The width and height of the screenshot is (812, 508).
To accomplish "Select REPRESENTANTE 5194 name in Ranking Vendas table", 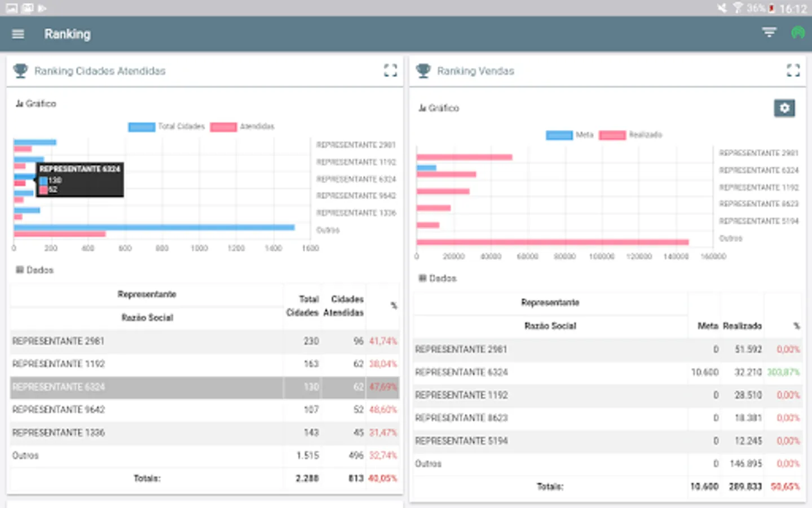I will (461, 441).
